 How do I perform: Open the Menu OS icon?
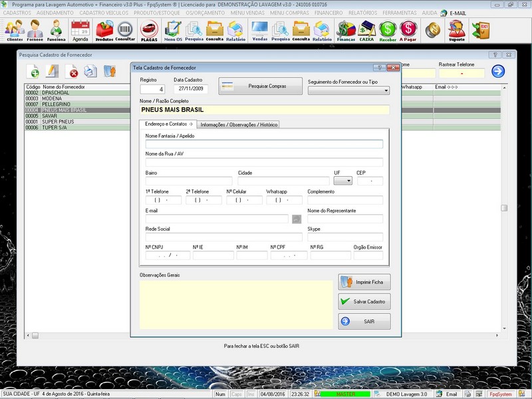pos(174,31)
